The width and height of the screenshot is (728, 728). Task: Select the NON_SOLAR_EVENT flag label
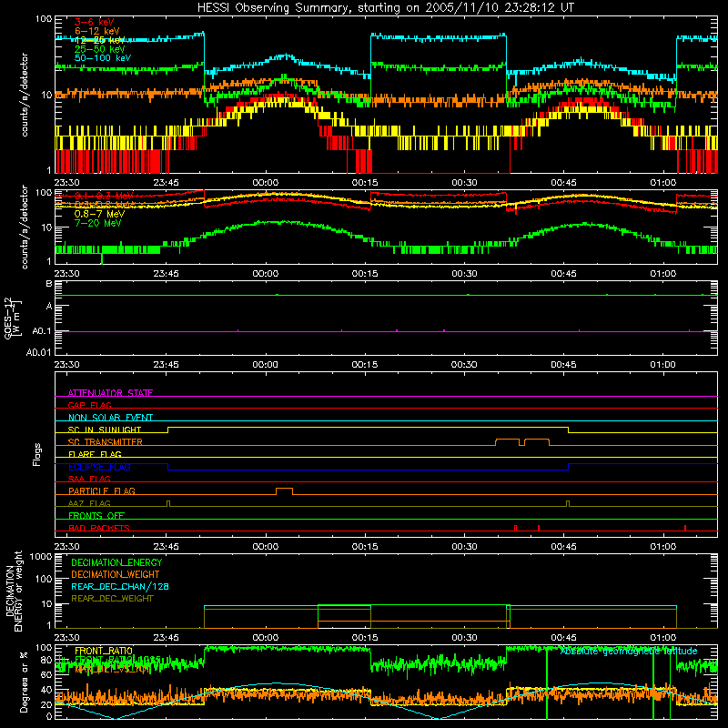[110, 418]
